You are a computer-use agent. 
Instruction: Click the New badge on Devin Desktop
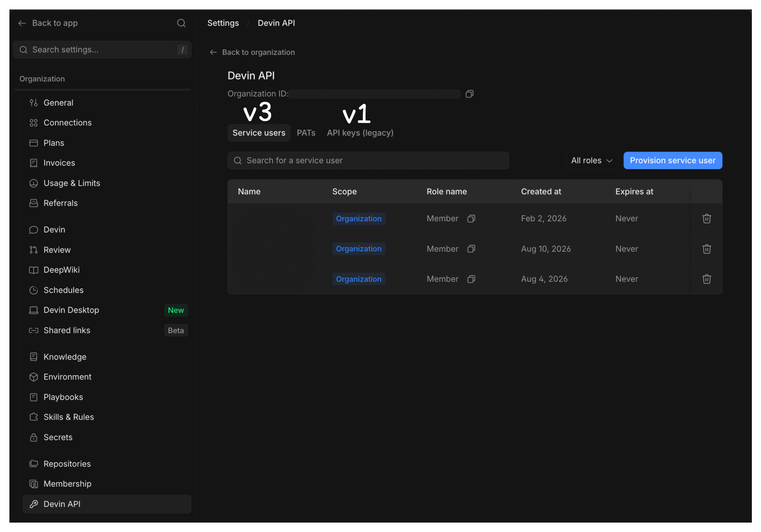176,310
